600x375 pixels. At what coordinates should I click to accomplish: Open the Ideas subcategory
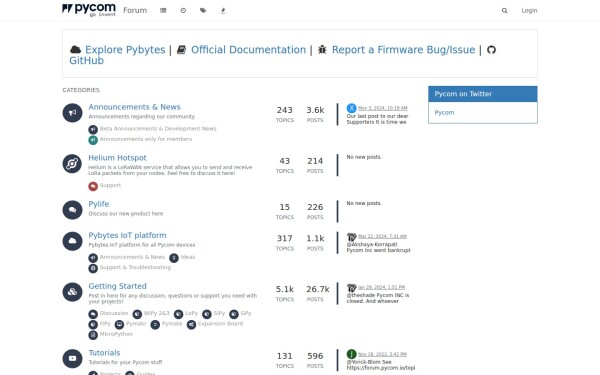[188, 257]
